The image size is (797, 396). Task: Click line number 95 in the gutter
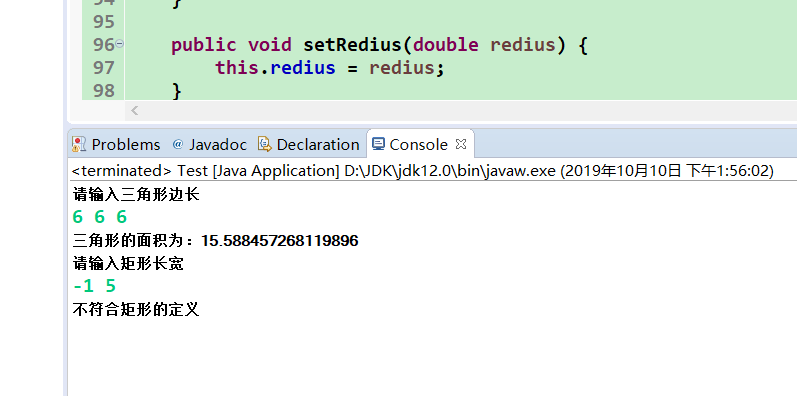[104, 22]
